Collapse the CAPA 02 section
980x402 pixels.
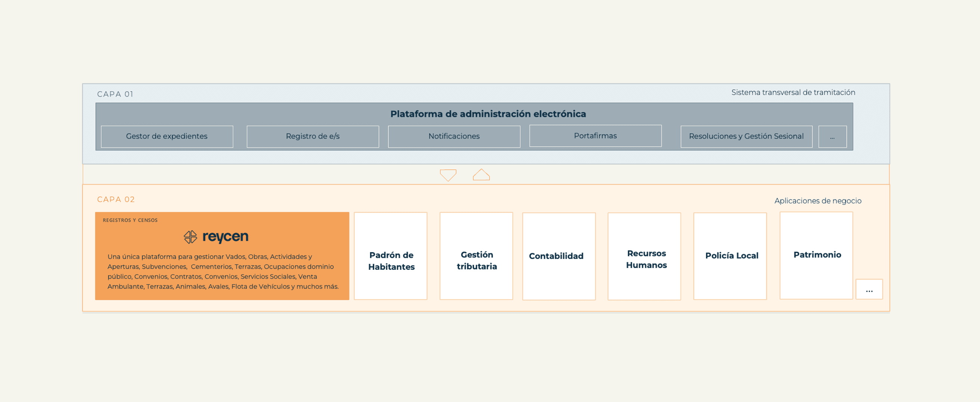pos(116,199)
